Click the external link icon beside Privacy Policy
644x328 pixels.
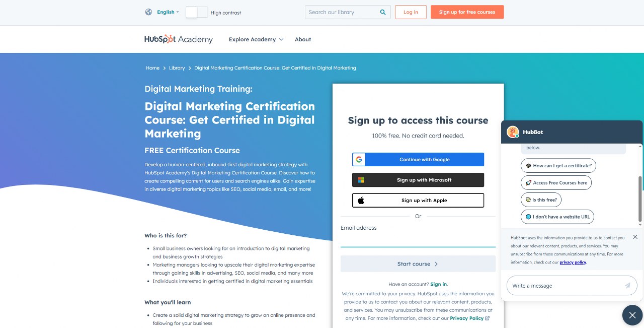point(487,318)
